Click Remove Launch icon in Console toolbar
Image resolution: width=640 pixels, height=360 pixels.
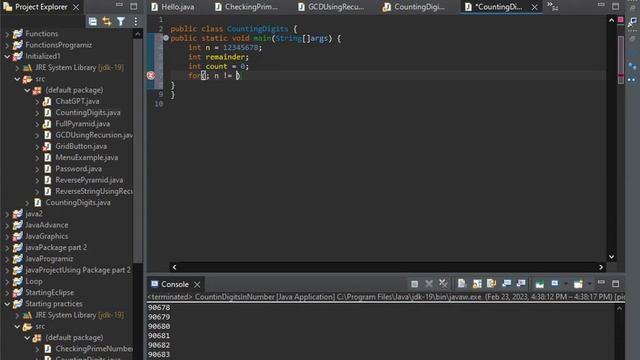coord(429,283)
